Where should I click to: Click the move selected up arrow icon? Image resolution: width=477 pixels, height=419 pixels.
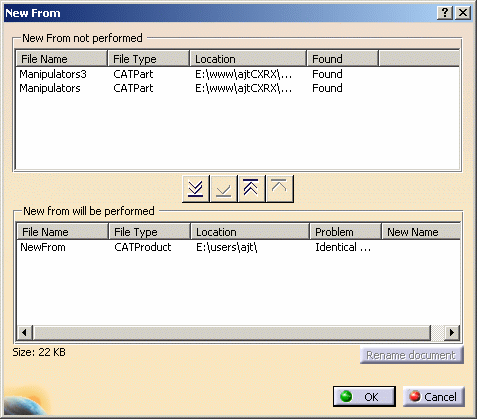279,189
